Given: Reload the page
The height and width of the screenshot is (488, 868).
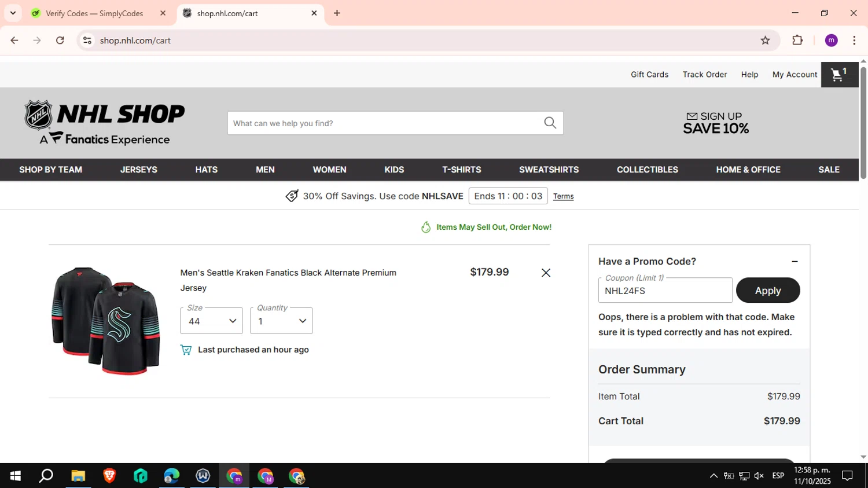Looking at the screenshot, I should 60,40.
